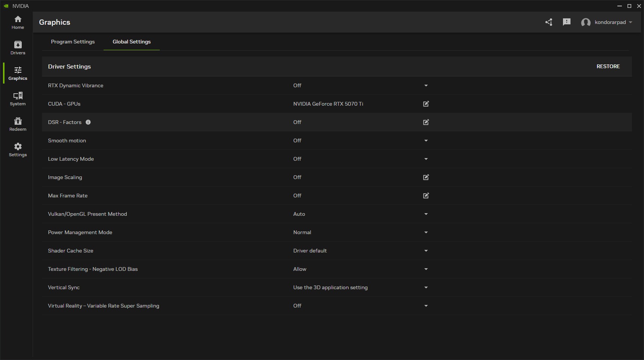Edit the DSR - Factors setting
Image resolution: width=644 pixels, height=360 pixels.
click(x=426, y=122)
